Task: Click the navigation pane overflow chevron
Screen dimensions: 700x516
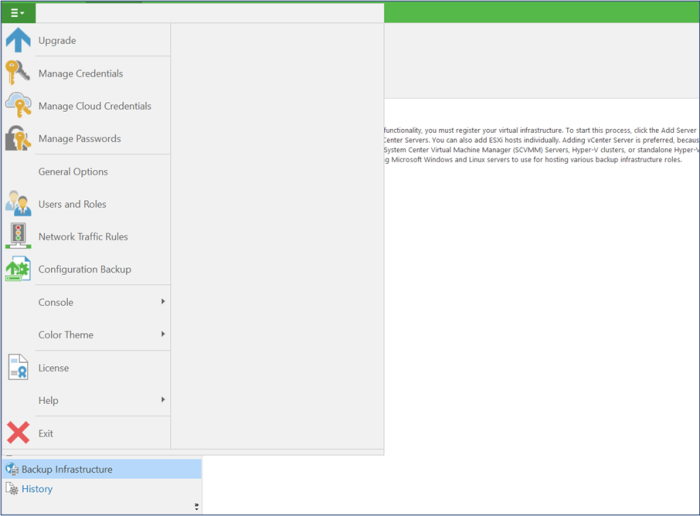Action: 196,507
